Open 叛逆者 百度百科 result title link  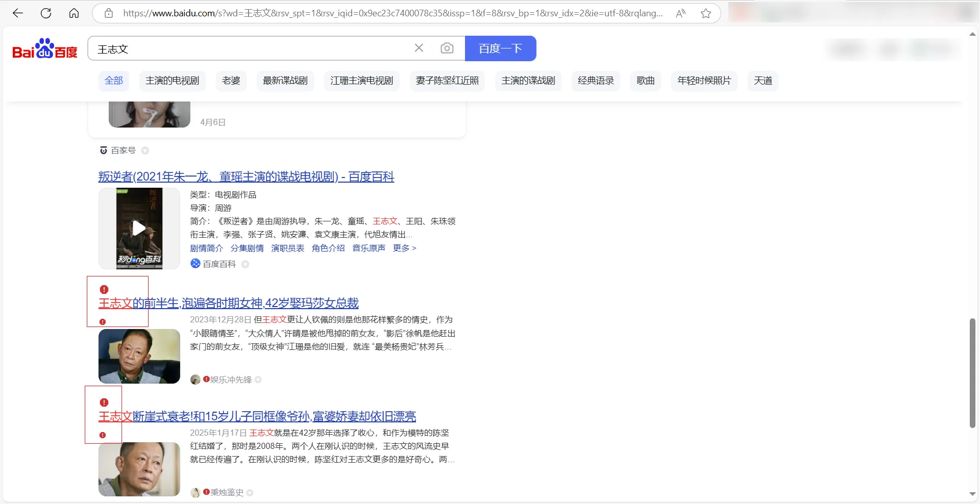click(246, 177)
